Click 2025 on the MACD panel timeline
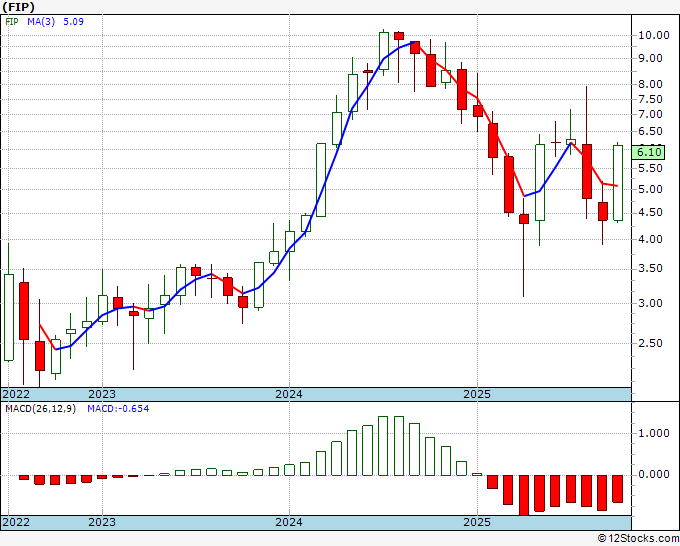Viewport: 680px width, 546px height. coord(477,522)
